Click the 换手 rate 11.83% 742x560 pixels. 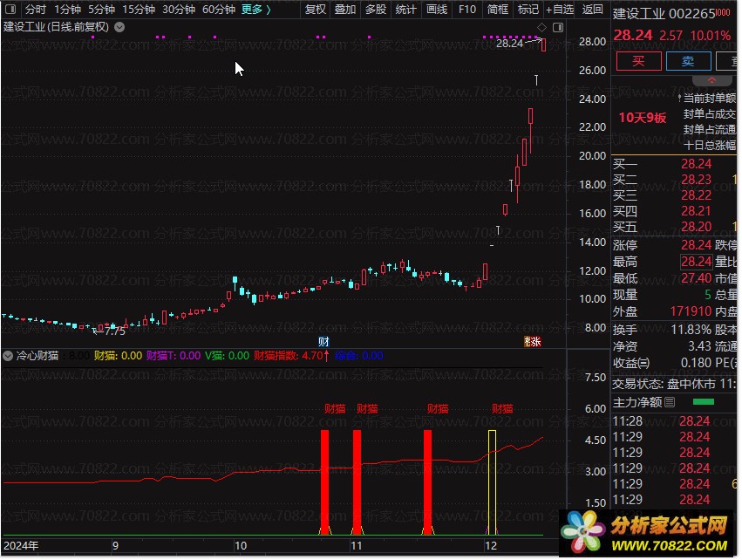click(691, 330)
